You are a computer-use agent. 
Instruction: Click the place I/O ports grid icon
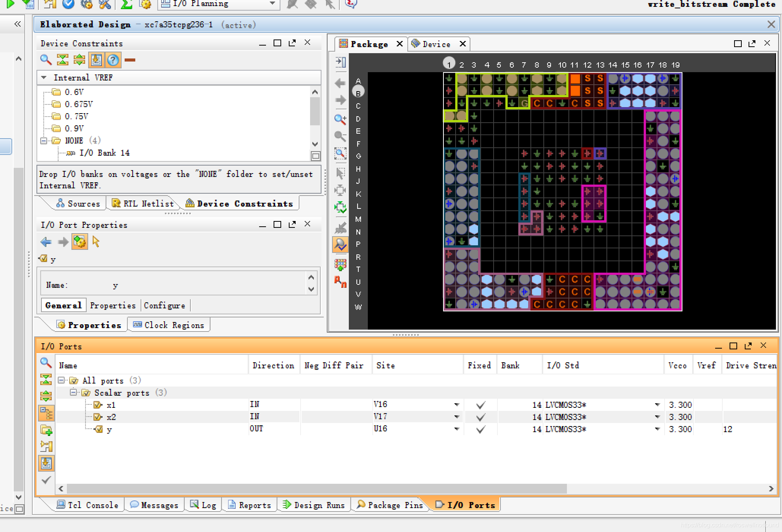click(x=340, y=264)
